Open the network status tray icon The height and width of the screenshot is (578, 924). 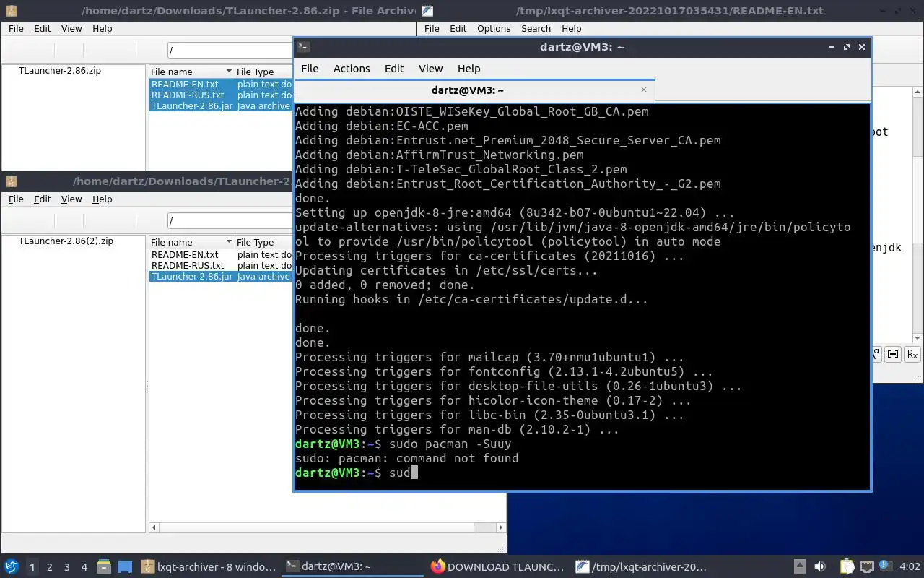867,566
